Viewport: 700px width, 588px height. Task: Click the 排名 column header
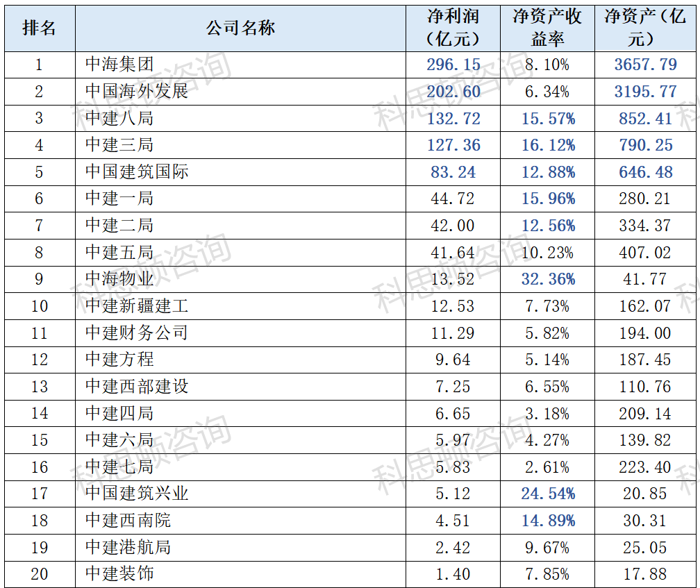(x=40, y=28)
